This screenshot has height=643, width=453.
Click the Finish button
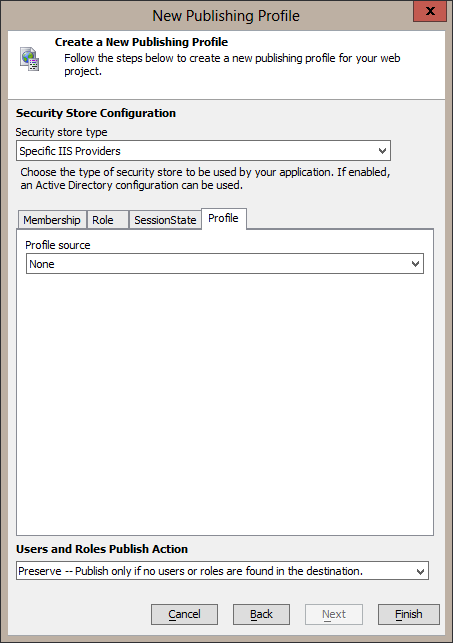pos(409,614)
